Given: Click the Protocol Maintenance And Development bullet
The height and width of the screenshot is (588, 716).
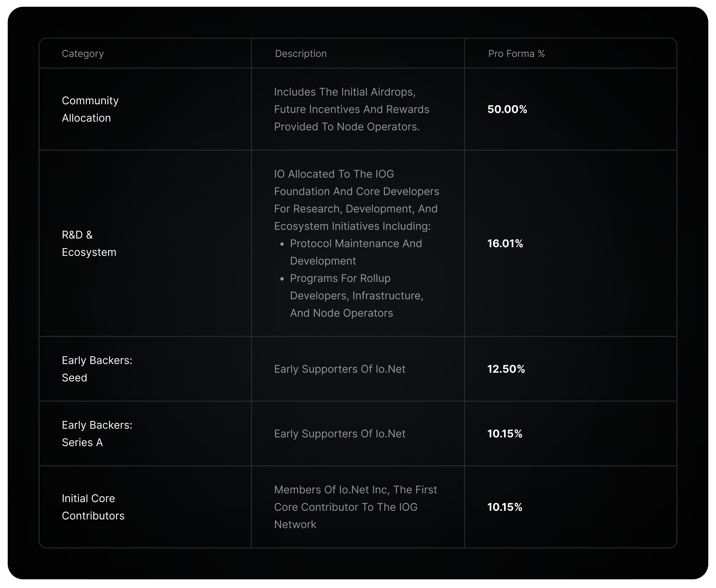Looking at the screenshot, I should 356,252.
